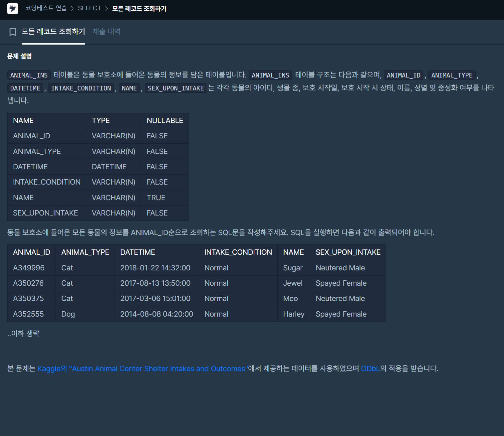
Task: Click the ANIMAL_ID code tag in the description
Action: click(x=403, y=75)
